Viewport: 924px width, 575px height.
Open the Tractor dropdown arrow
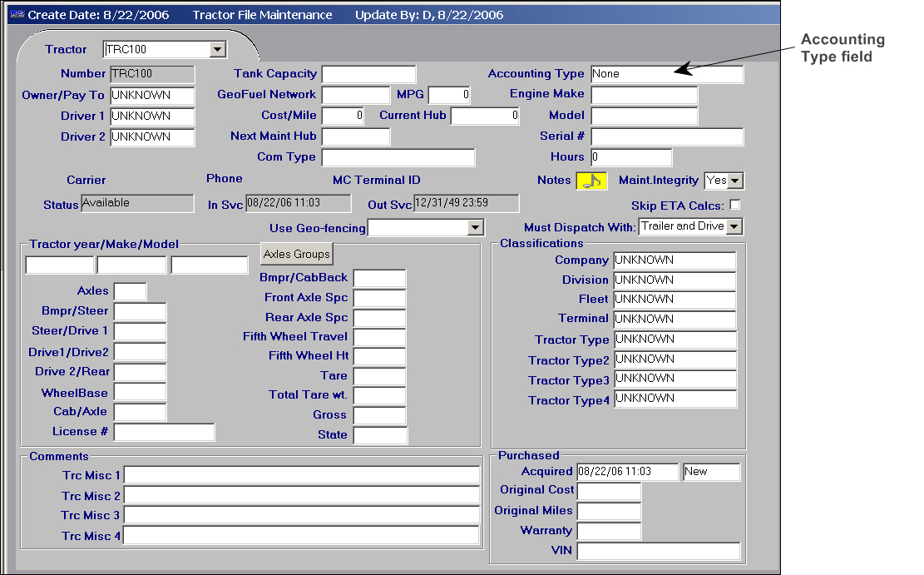point(217,50)
